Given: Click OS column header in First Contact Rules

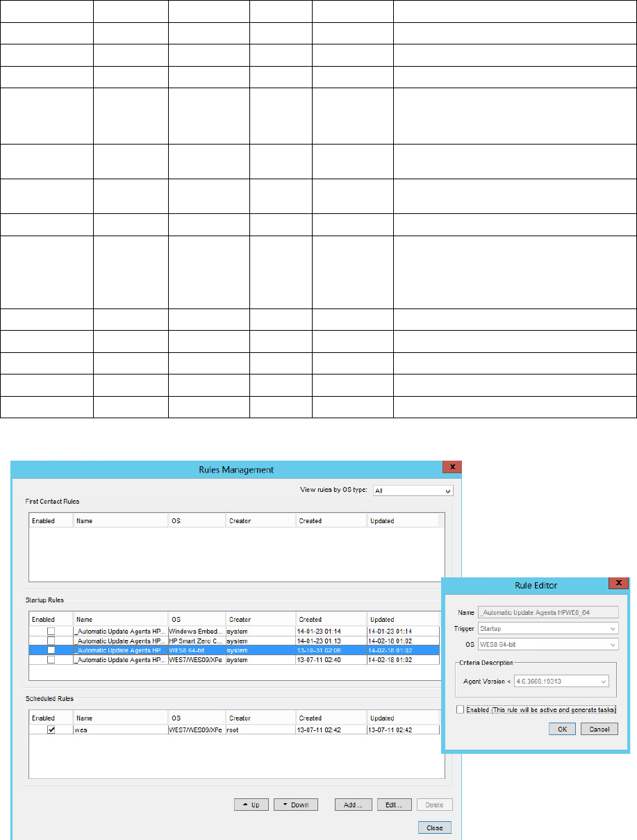Looking at the screenshot, I should [197, 520].
